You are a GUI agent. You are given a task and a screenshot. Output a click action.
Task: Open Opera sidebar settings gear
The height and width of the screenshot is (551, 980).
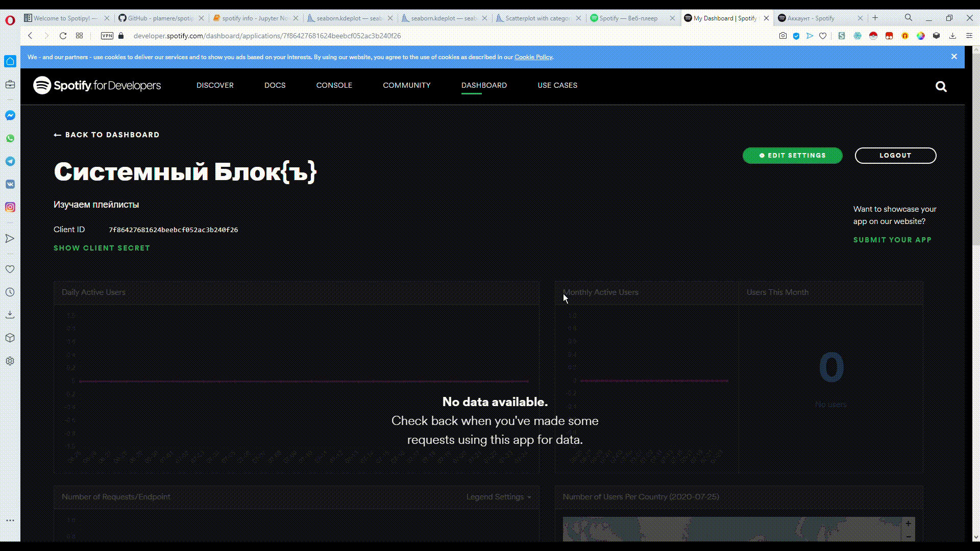[10, 361]
